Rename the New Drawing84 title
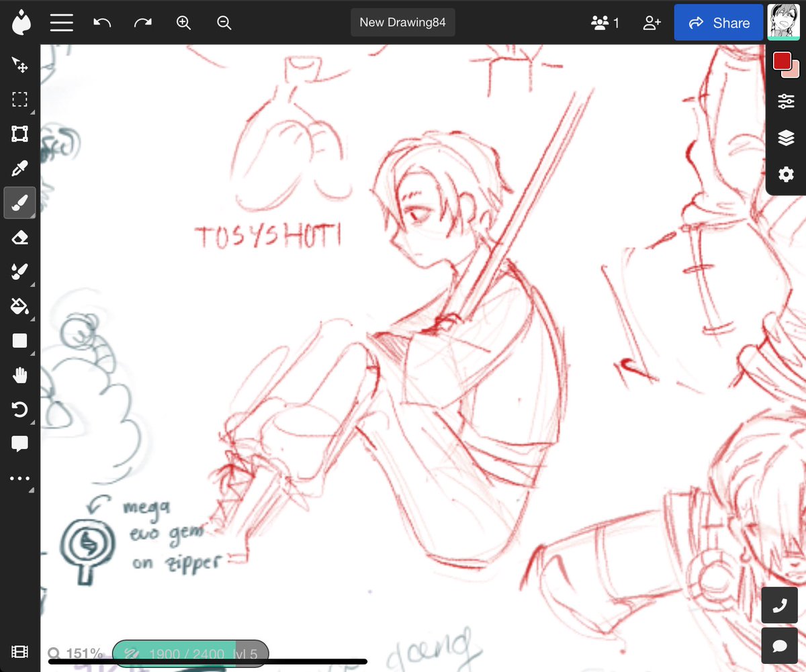The height and width of the screenshot is (672, 806). 402,22
